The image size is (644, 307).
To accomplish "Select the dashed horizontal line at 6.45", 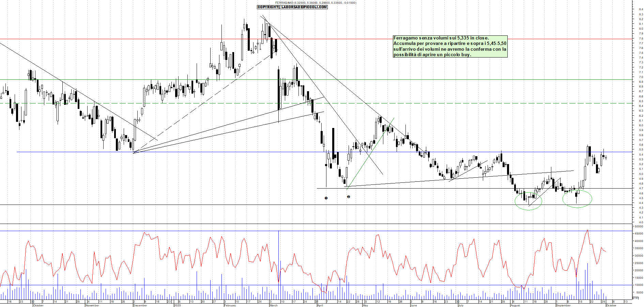I will 204,103.
